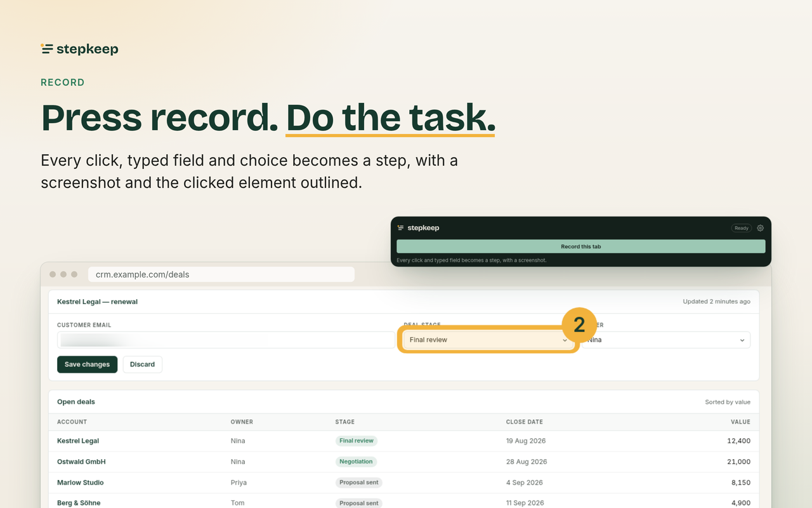The width and height of the screenshot is (812, 508).
Task: Click the stepkeep logo icon in the popup
Action: click(400, 228)
